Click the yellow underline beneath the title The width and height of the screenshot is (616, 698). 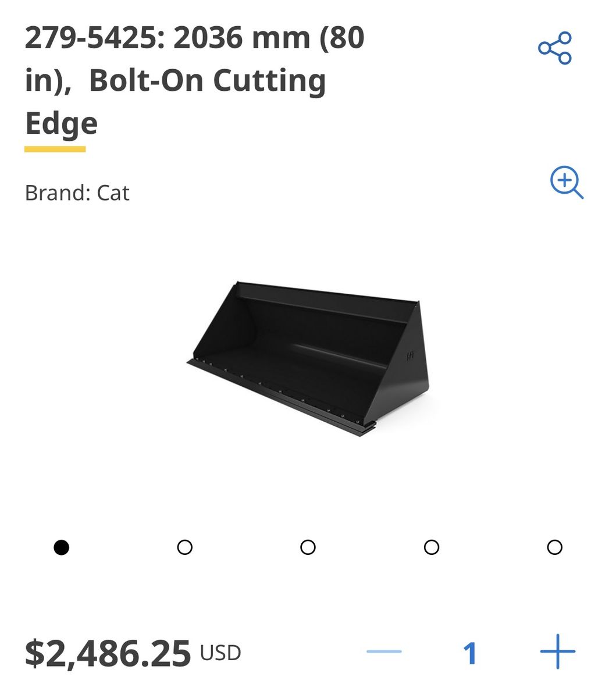point(55,149)
